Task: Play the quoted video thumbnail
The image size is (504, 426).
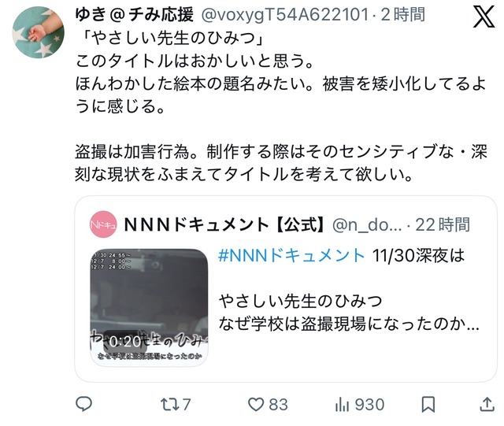Action: 149,307
